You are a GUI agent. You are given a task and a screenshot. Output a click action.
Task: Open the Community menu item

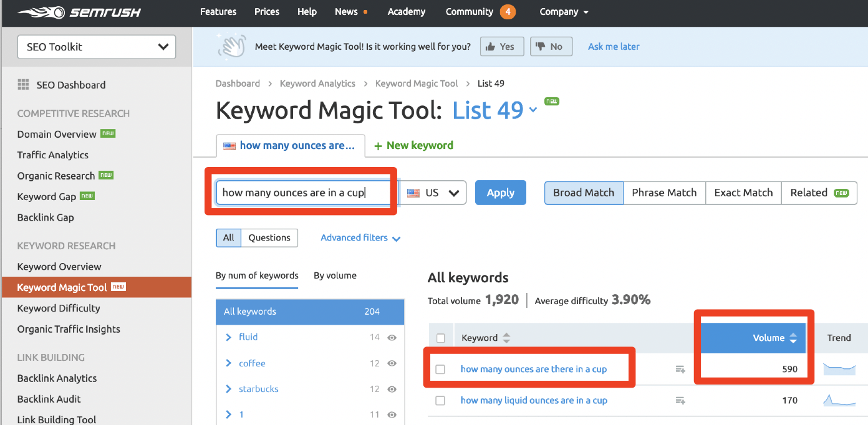coord(470,12)
